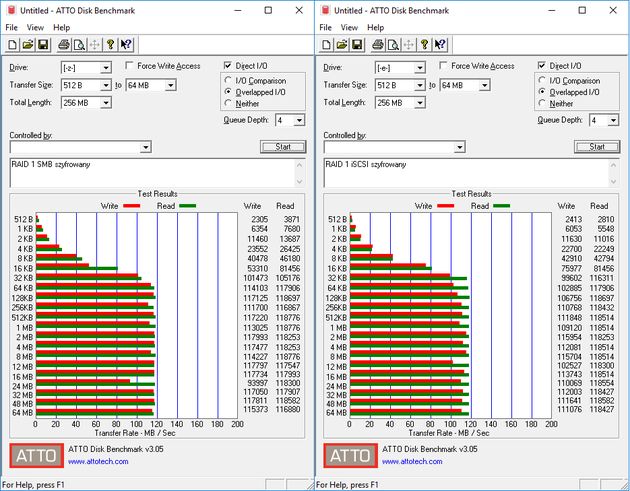The image size is (630, 491).
Task: Toggle Direct I/O checkbox in right window
Action: (542, 65)
